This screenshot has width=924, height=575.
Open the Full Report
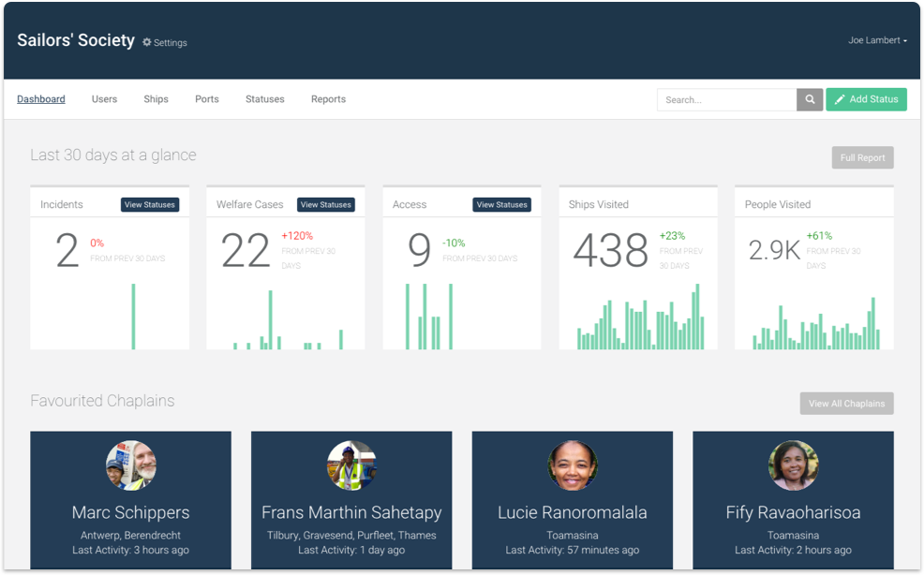tap(862, 157)
